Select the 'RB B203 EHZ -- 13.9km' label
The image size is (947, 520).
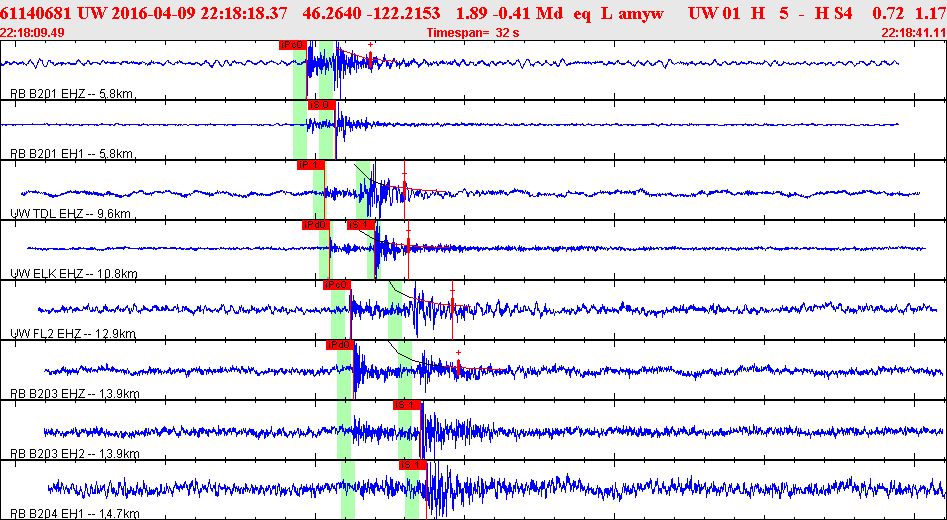tap(75, 394)
